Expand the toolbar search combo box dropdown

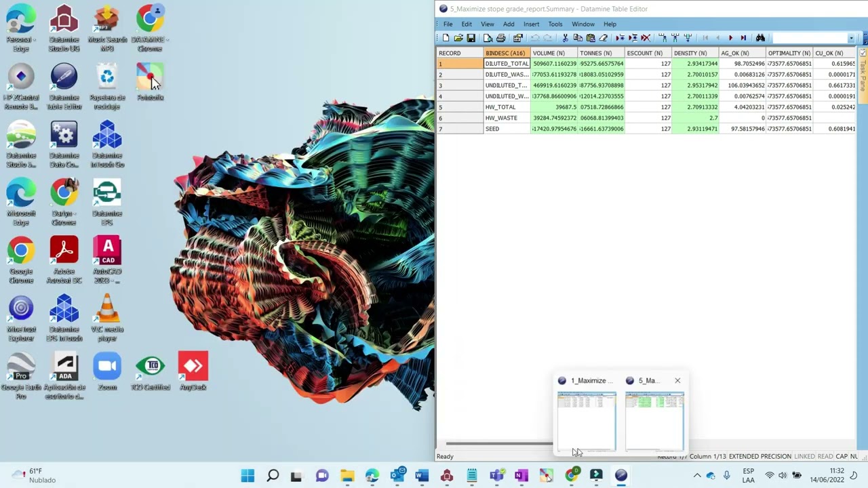[x=851, y=38]
